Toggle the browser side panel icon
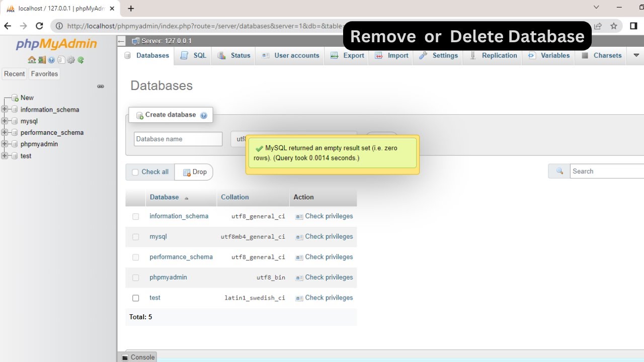The image size is (644, 362). [x=634, y=26]
